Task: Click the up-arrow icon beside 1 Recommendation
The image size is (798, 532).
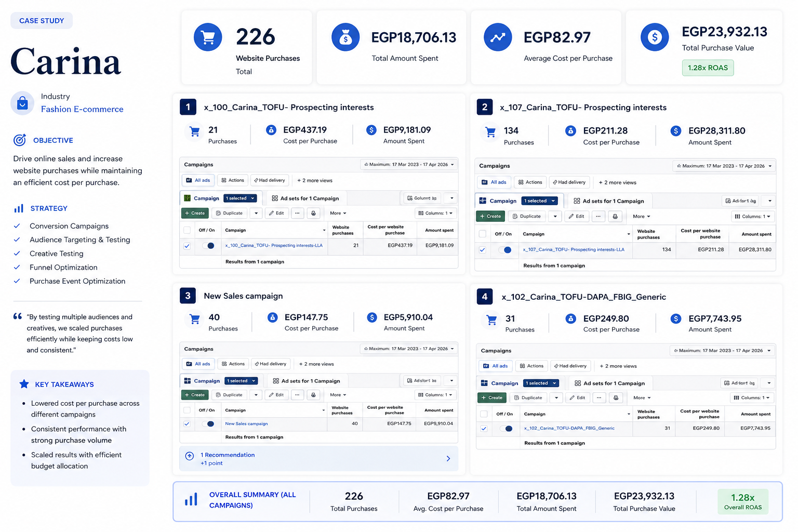Action: point(190,456)
